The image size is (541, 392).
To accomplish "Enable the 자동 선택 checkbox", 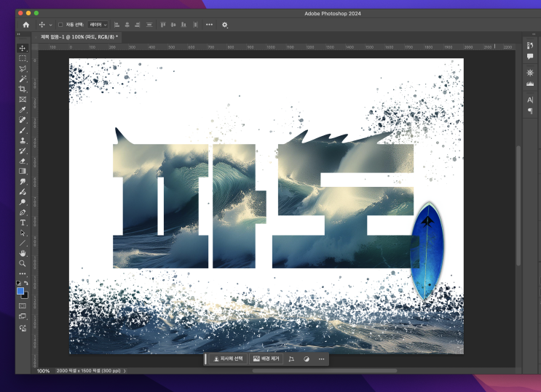I will 60,25.
